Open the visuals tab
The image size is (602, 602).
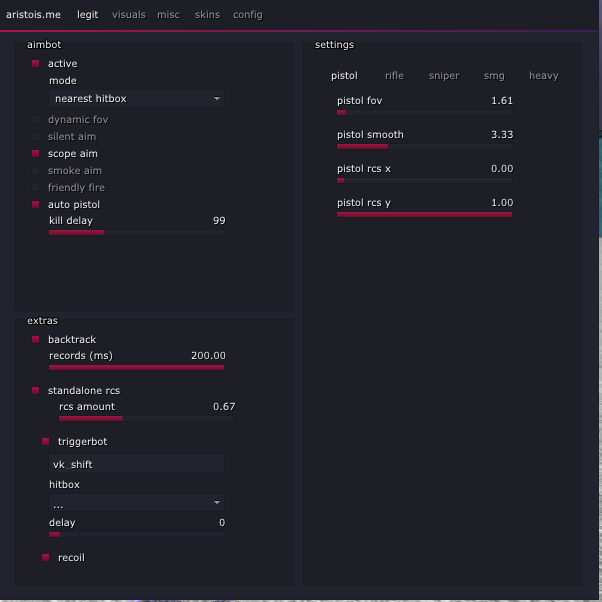pyautogui.click(x=129, y=15)
